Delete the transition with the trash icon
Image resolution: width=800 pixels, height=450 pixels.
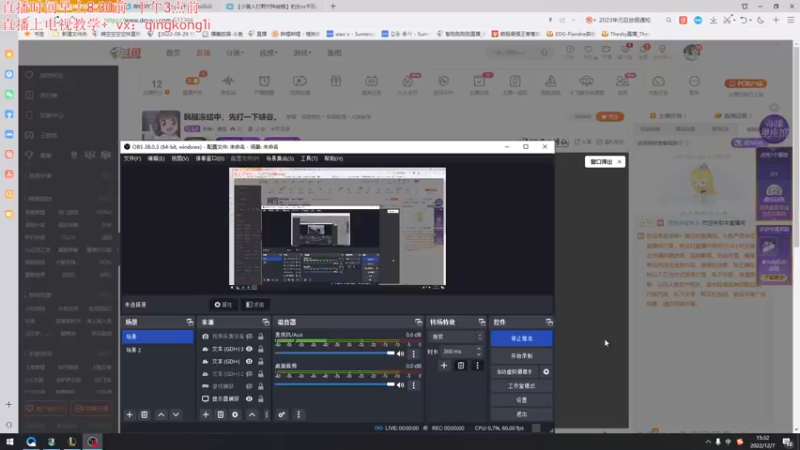click(461, 365)
